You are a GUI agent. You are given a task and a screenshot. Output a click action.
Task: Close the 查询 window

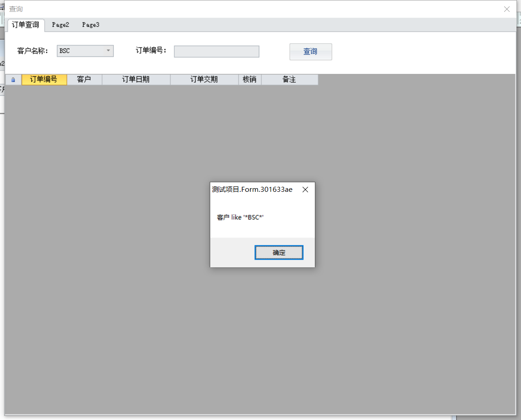(x=507, y=9)
